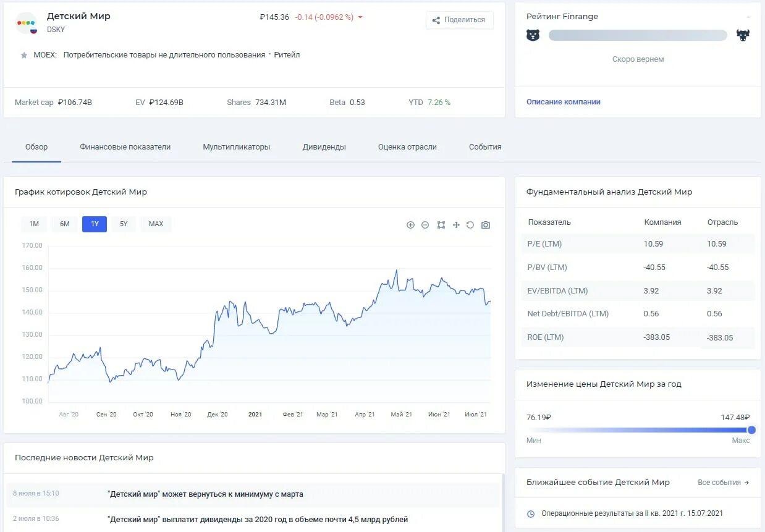
Task: Click the Market cap value ₽106.74B
Action: pyautogui.click(x=75, y=103)
